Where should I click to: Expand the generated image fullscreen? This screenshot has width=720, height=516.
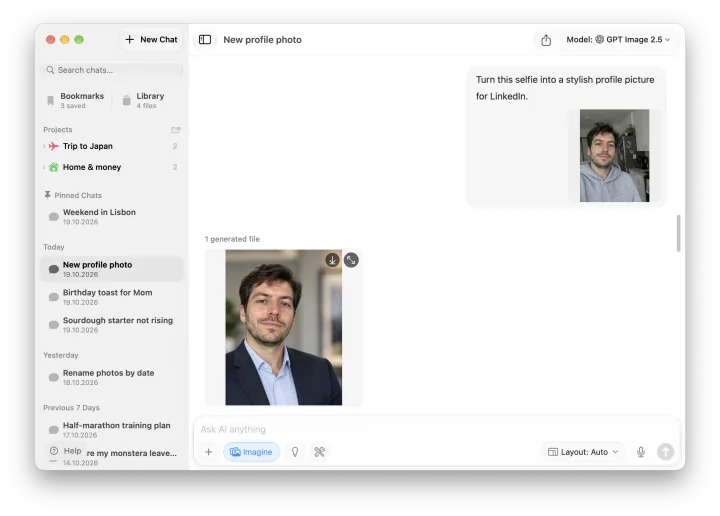(x=351, y=260)
